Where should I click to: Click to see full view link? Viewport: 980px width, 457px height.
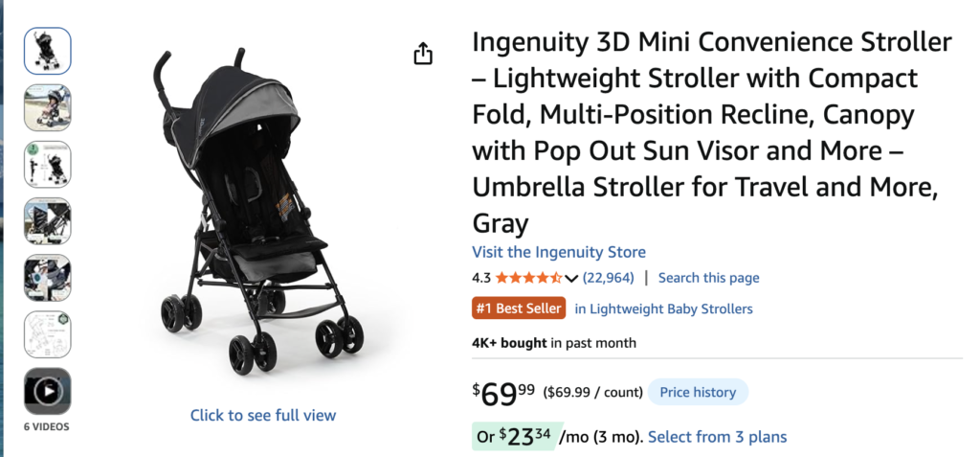pos(263,415)
